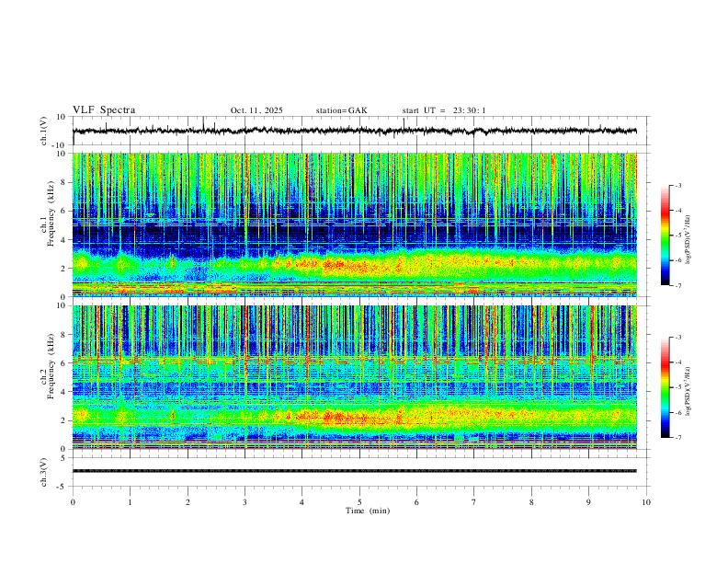The image size is (728, 563).
Task: Click the ch.2 PSD color scale bar
Action: pos(665,387)
